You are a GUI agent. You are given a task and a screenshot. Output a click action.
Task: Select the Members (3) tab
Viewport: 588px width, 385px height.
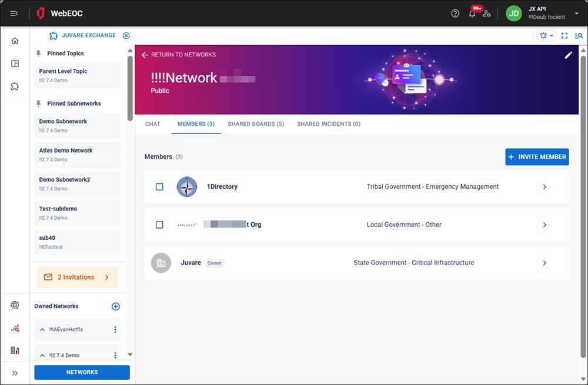tap(196, 124)
